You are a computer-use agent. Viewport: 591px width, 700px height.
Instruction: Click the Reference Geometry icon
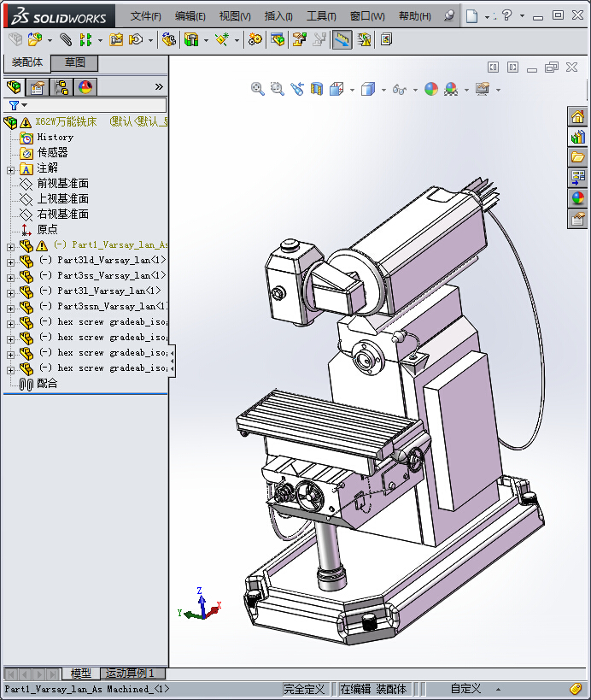222,39
